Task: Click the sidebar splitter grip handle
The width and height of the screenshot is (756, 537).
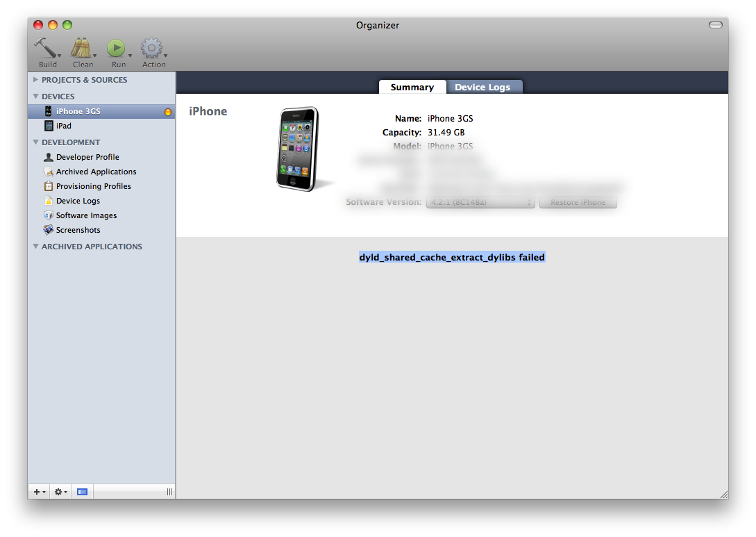Action: click(169, 492)
